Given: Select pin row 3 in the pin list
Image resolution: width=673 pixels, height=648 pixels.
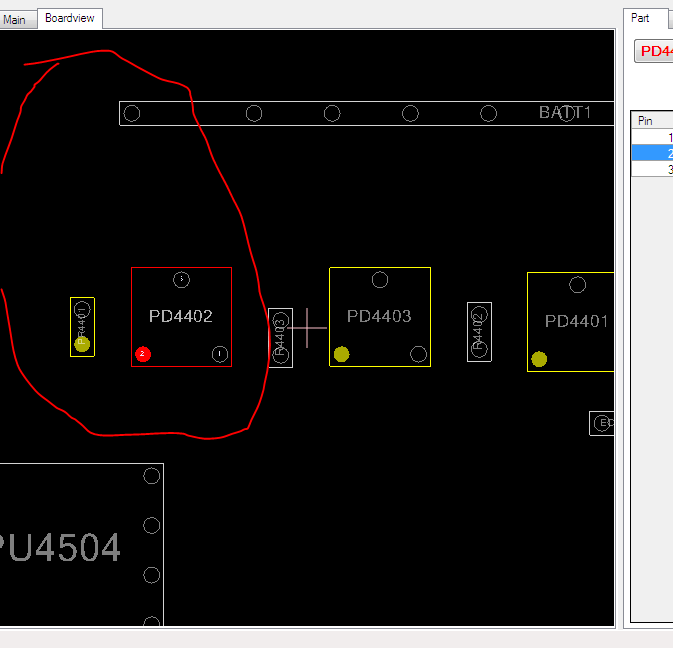Looking at the screenshot, I should point(652,169).
